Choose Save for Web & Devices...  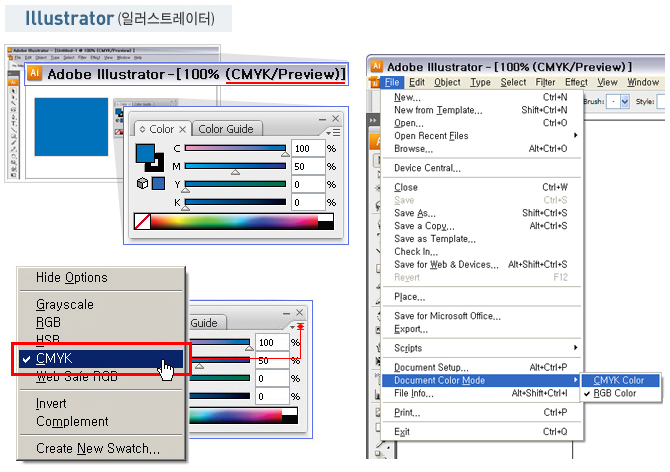(x=481, y=264)
